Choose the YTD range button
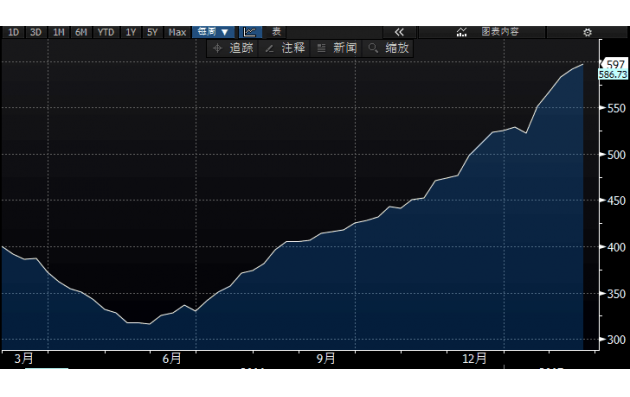This screenshot has height=397, width=630. (x=106, y=32)
